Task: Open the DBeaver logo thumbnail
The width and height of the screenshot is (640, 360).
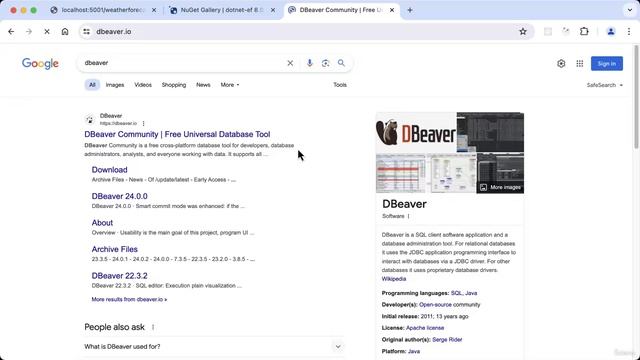Action: coord(416,132)
